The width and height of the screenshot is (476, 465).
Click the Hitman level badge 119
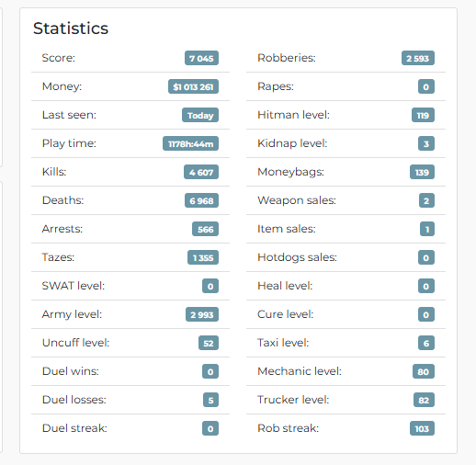coord(423,115)
